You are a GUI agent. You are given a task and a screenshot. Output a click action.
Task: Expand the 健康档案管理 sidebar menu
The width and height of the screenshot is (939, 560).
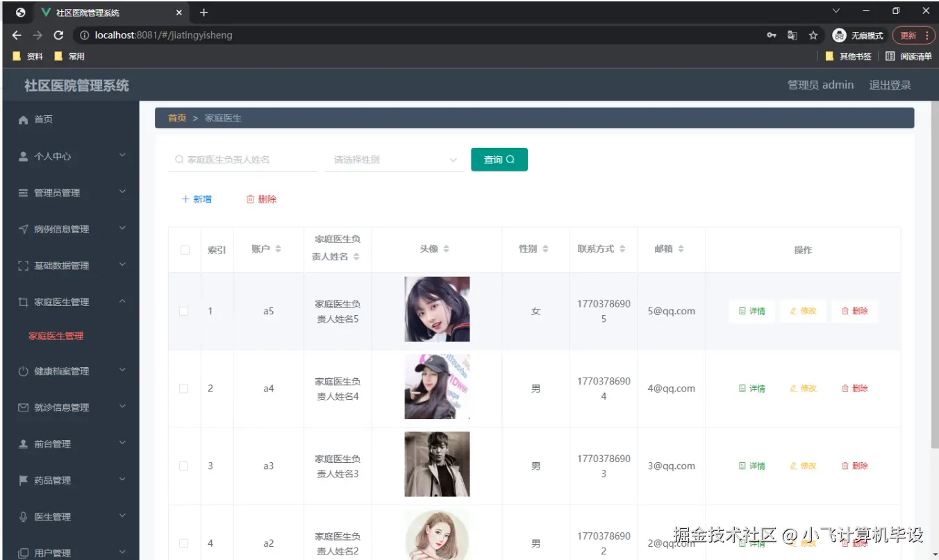(122, 370)
